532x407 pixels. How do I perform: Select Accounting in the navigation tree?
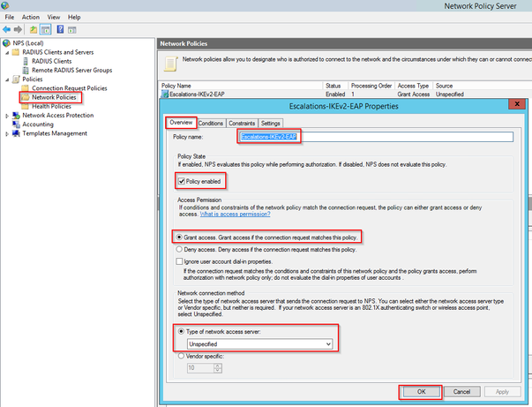pyautogui.click(x=38, y=124)
